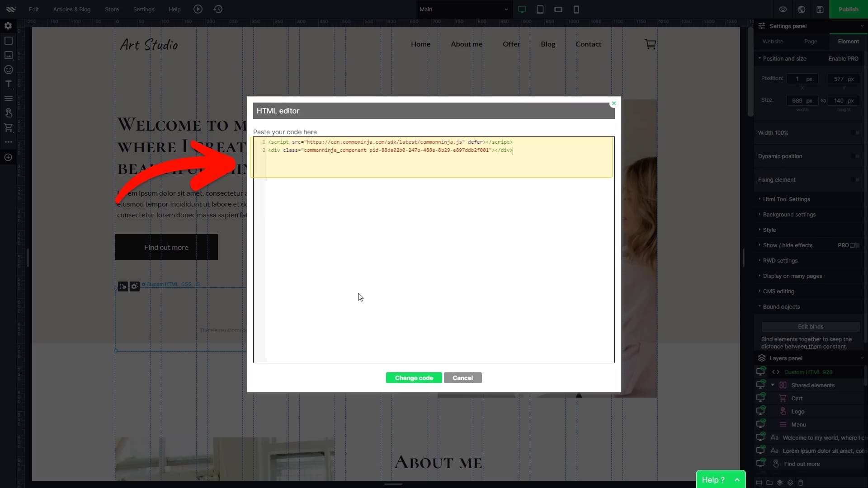Screen dimensions: 868x488
Task: Click the save disk icon in top bar
Action: click(x=820, y=9)
